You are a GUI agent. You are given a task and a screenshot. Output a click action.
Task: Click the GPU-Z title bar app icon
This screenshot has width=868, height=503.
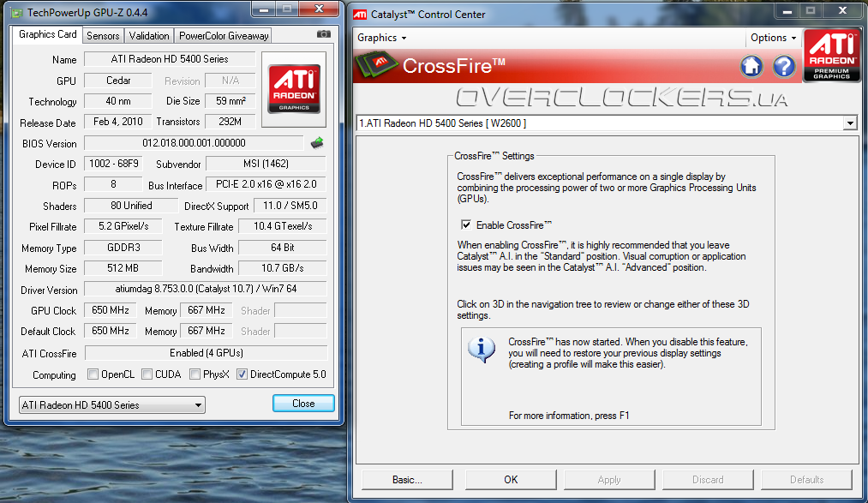coord(17,12)
